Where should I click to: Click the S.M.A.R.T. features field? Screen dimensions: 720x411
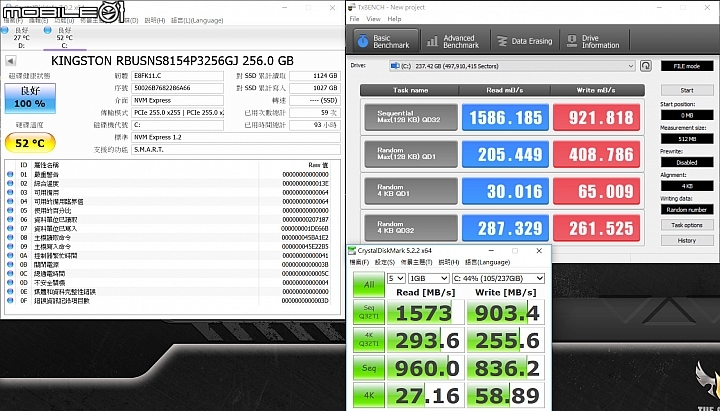click(x=236, y=150)
